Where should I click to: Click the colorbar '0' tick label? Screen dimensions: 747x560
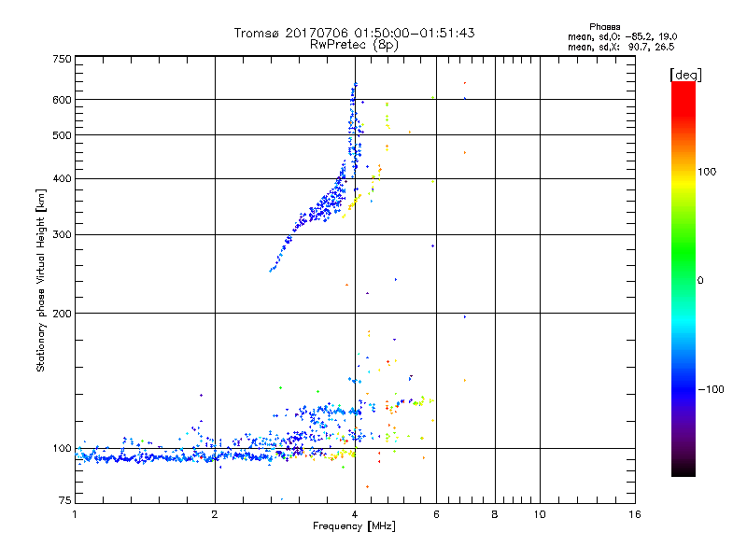pos(700,281)
